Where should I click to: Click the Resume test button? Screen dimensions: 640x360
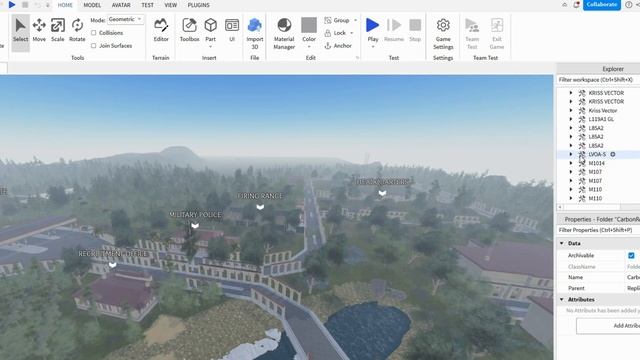click(394, 31)
